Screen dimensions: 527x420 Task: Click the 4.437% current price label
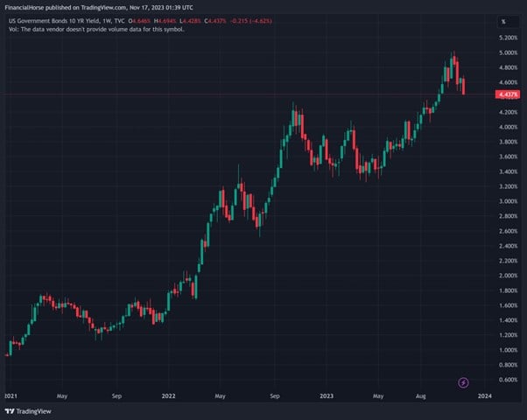[508, 94]
